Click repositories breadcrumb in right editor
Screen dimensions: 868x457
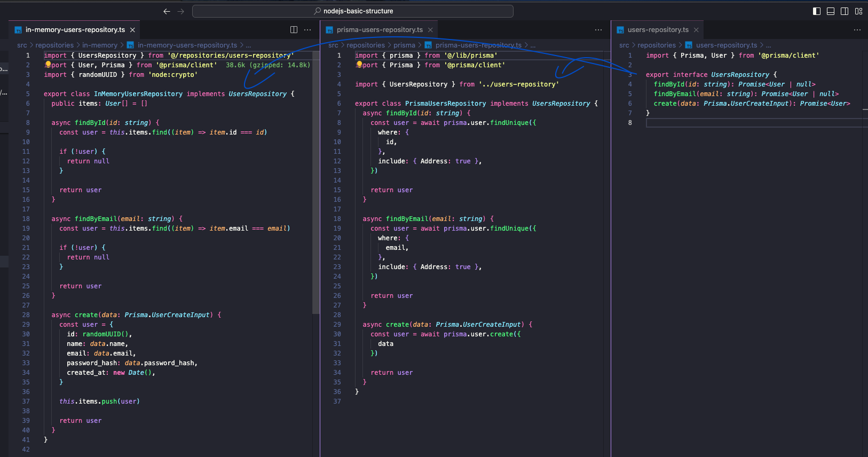click(x=657, y=45)
